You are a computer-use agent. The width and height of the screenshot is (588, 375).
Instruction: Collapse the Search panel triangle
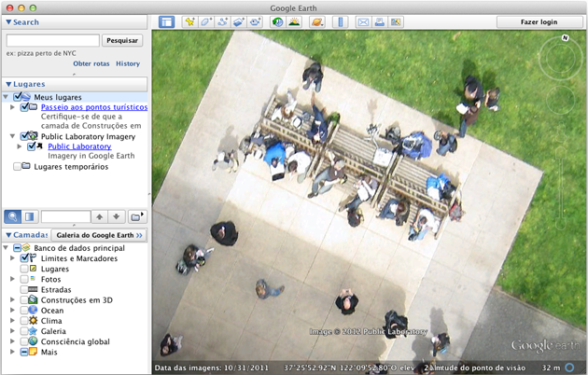point(8,22)
